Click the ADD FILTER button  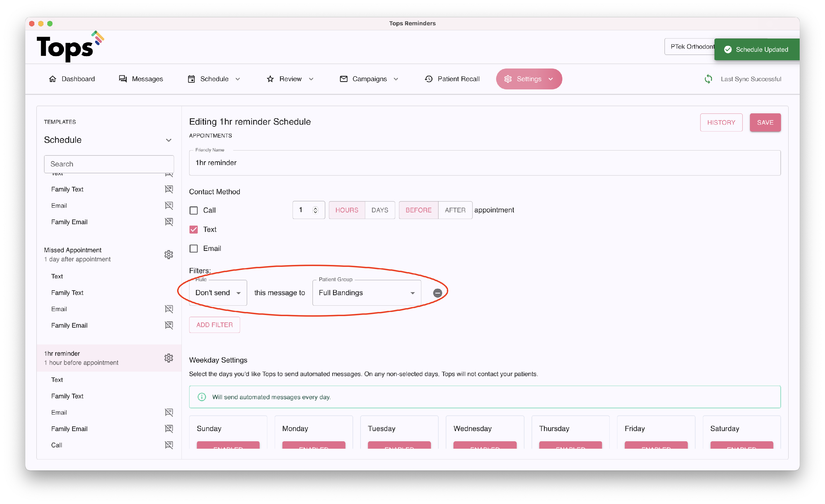coord(214,325)
